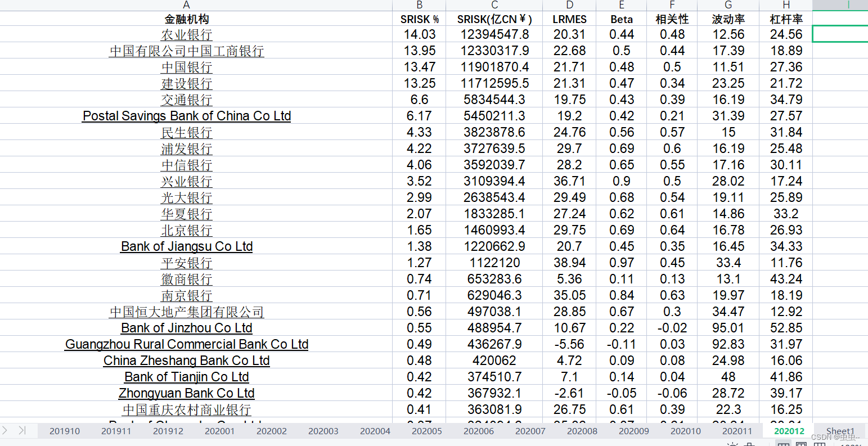868x446 pixels.
Task: Go to the 202004 sheet
Action: pyautogui.click(x=375, y=431)
